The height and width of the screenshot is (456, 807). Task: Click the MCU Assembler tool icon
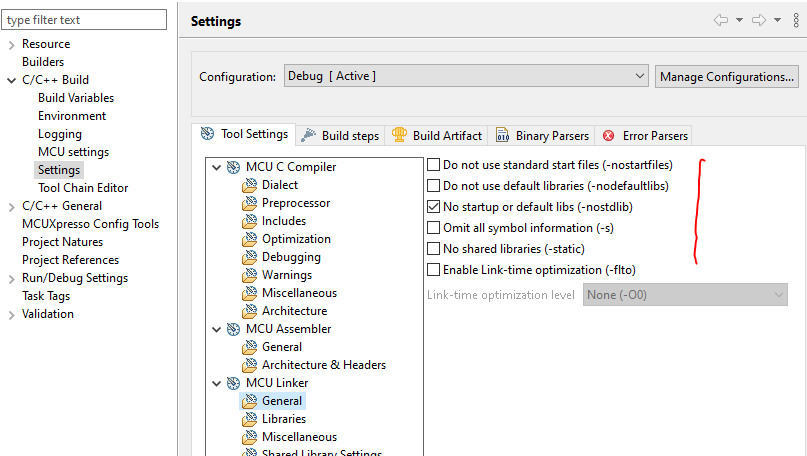tap(233, 329)
